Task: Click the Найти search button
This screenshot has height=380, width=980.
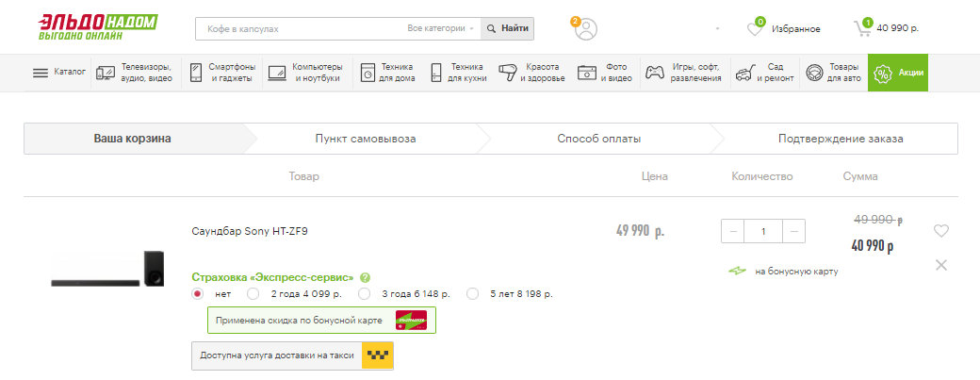Action: 507,29
